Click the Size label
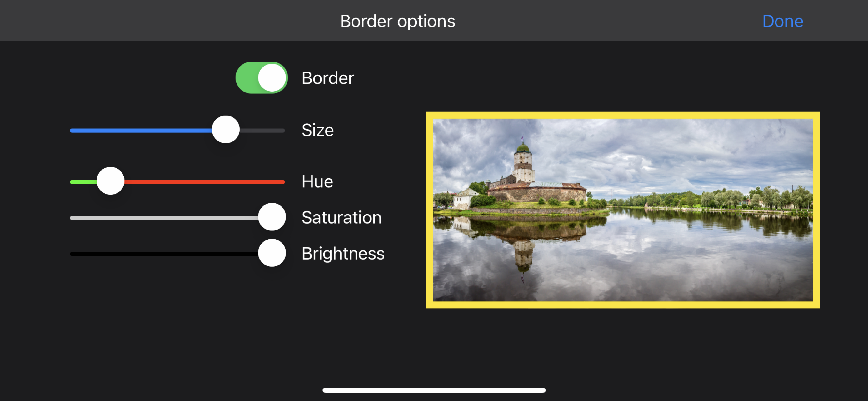Screen dimensions: 868x401 click(x=317, y=130)
